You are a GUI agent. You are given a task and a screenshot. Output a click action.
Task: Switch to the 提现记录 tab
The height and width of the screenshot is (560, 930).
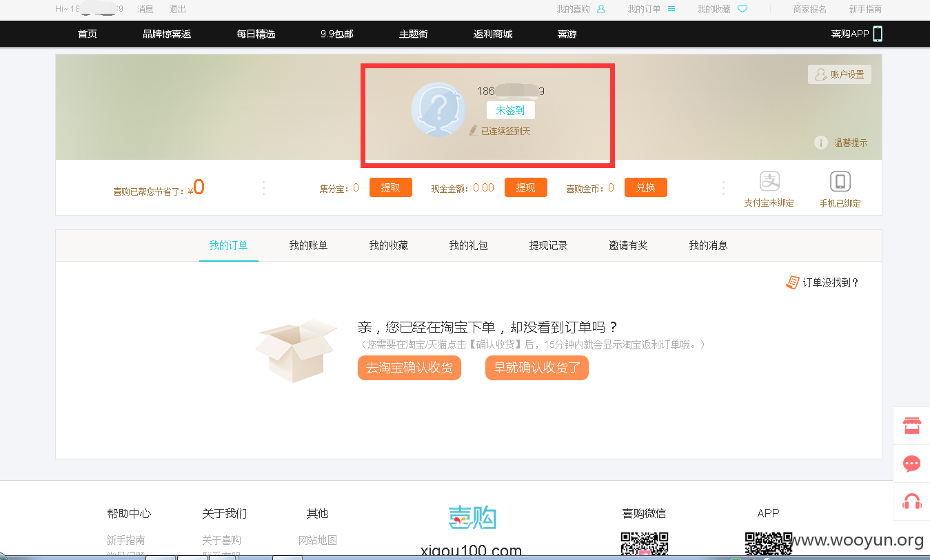pyautogui.click(x=548, y=245)
